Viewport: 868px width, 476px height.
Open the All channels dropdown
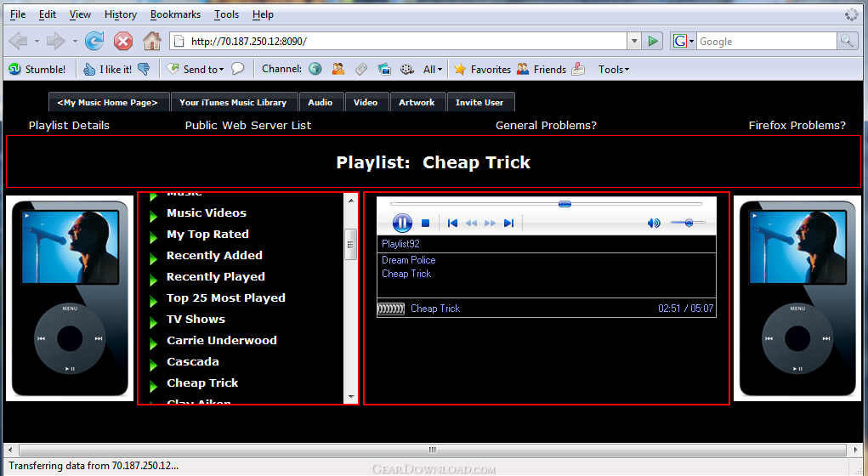pos(433,69)
